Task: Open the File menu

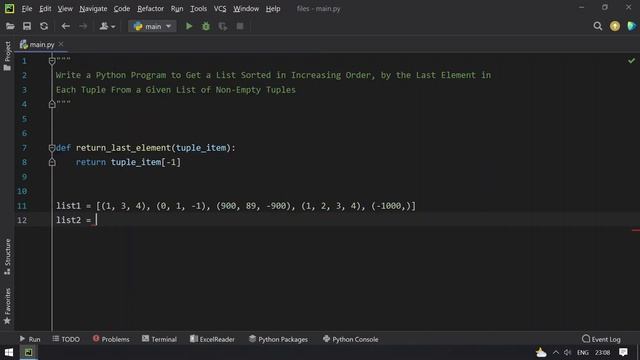Action: [27, 9]
